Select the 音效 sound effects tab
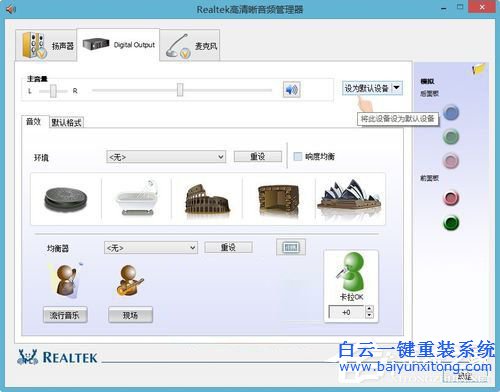The height and width of the screenshot is (392, 500). 33,122
